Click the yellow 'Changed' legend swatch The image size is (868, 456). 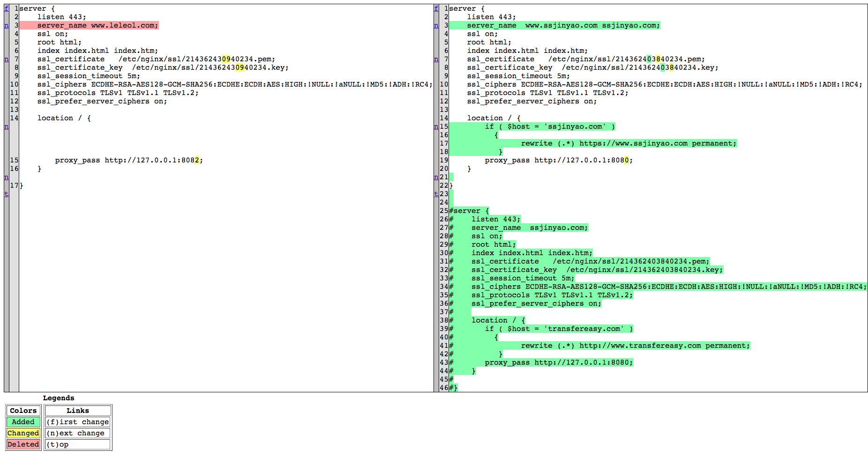point(23,433)
